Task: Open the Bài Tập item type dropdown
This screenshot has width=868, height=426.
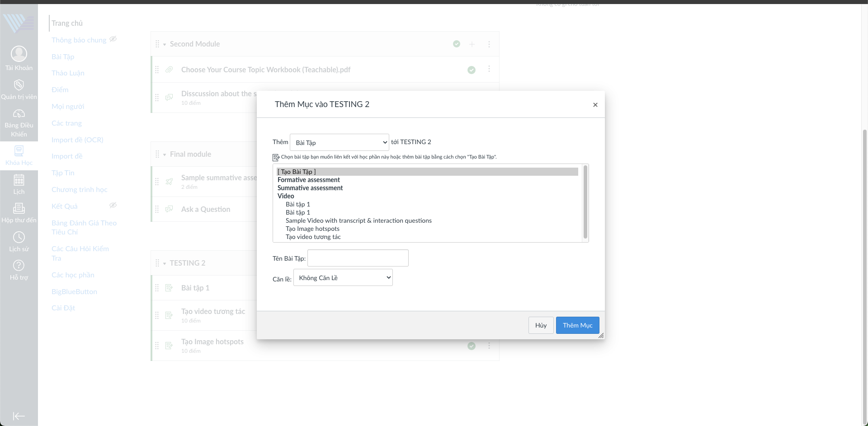Action: tap(339, 142)
